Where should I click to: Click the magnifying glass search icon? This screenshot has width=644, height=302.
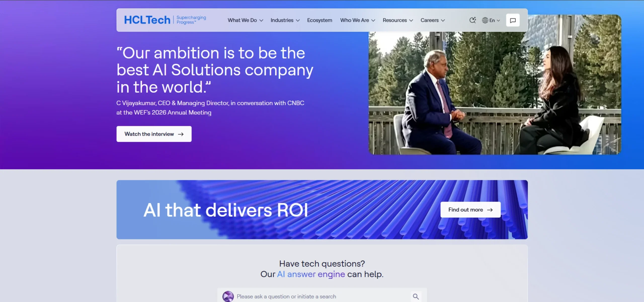pos(416,296)
